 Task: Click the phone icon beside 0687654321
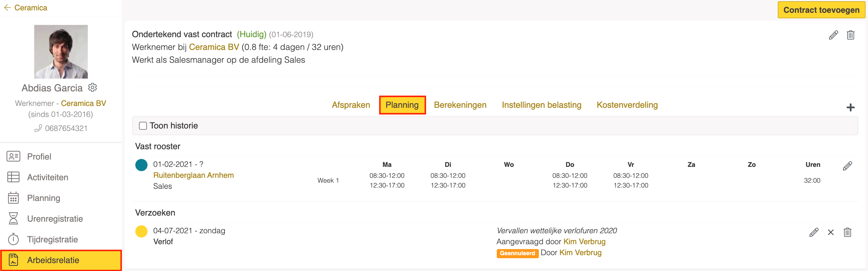pyautogui.click(x=38, y=128)
